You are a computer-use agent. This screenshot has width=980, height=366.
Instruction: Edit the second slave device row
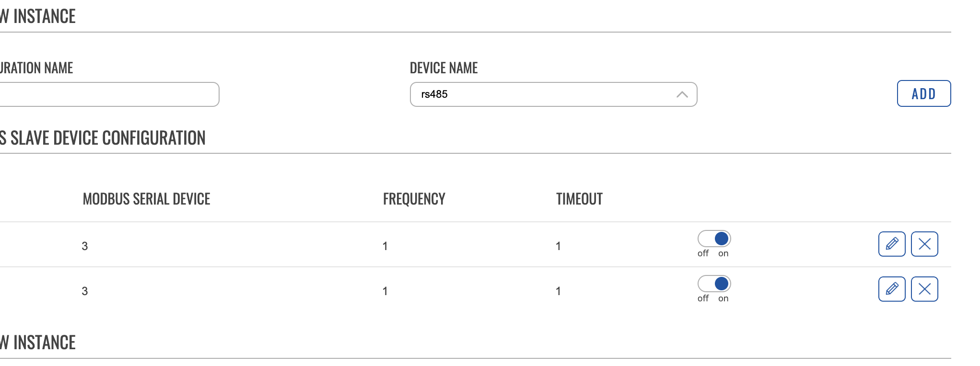(x=892, y=289)
